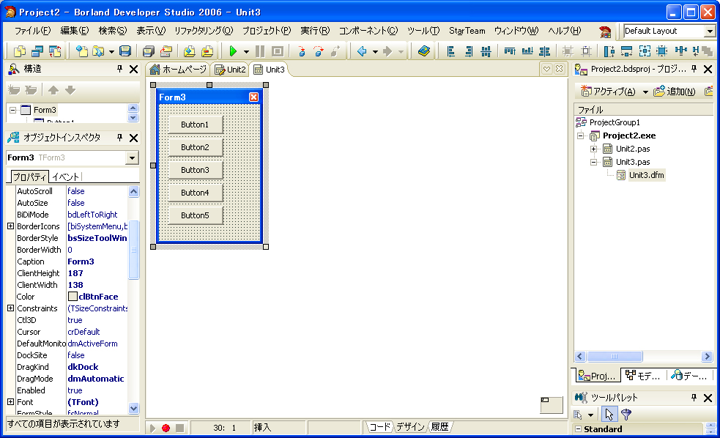
Task: Click the Caption property value Form3
Action: tap(81, 261)
